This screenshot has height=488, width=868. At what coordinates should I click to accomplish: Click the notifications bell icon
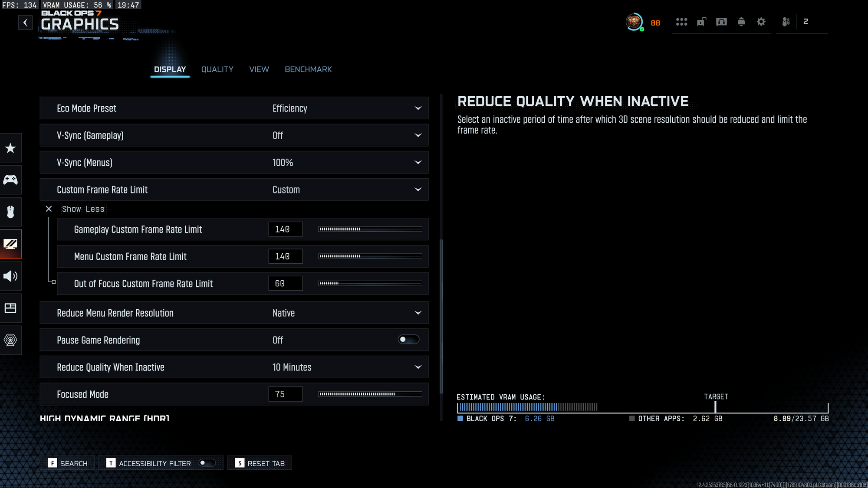(x=741, y=22)
